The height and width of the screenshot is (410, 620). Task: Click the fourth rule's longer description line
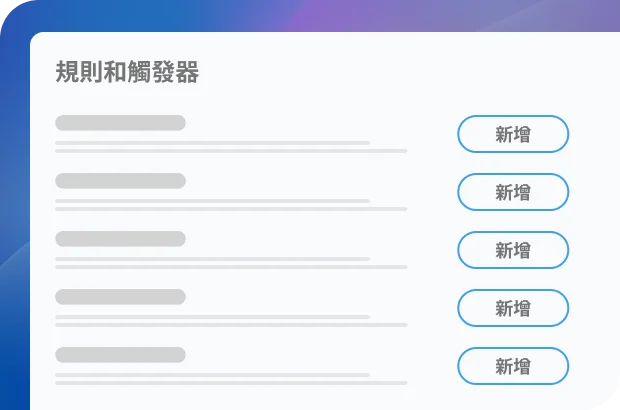[x=231, y=325]
